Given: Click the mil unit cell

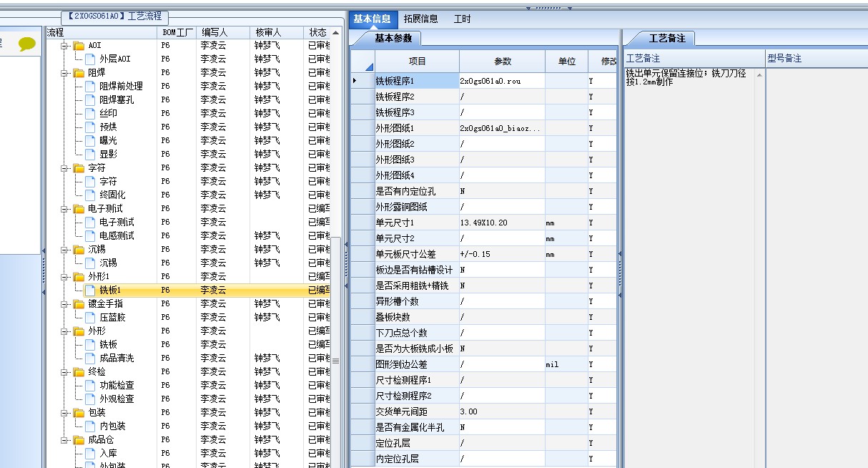Looking at the screenshot, I should [x=566, y=364].
